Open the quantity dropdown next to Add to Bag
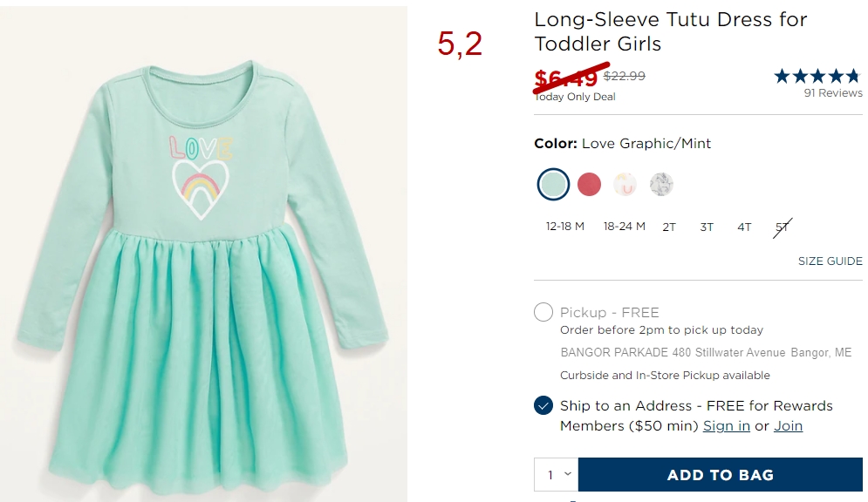The height and width of the screenshot is (502, 868). point(557,474)
